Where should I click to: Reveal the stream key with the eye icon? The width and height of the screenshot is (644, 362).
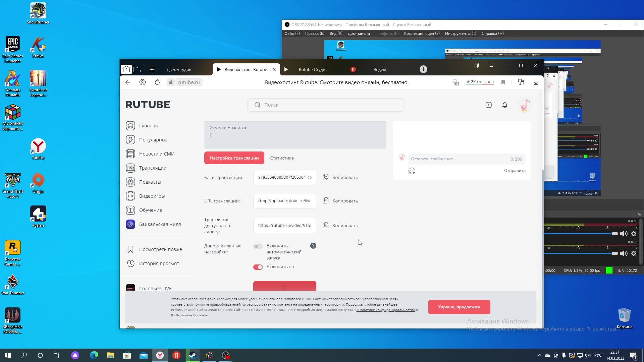pyautogui.click(x=309, y=177)
